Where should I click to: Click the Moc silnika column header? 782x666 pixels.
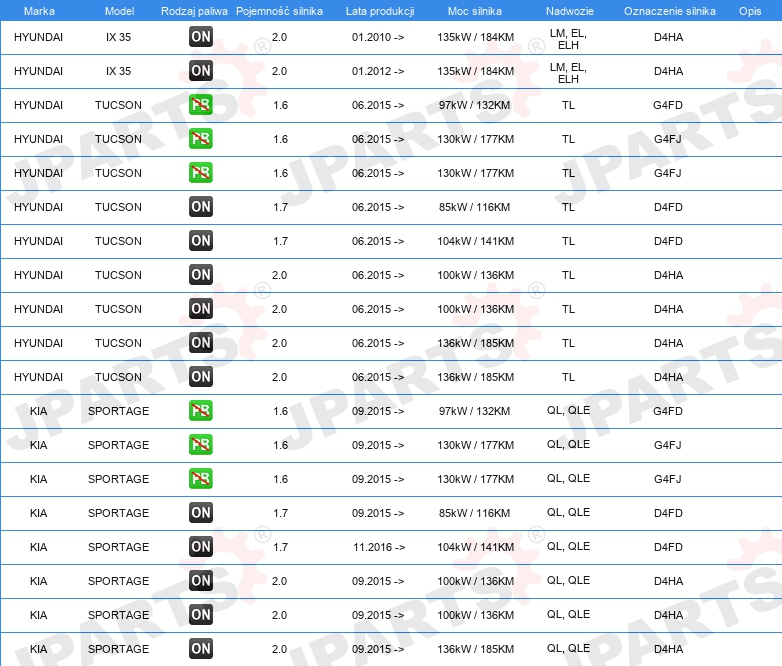click(475, 11)
